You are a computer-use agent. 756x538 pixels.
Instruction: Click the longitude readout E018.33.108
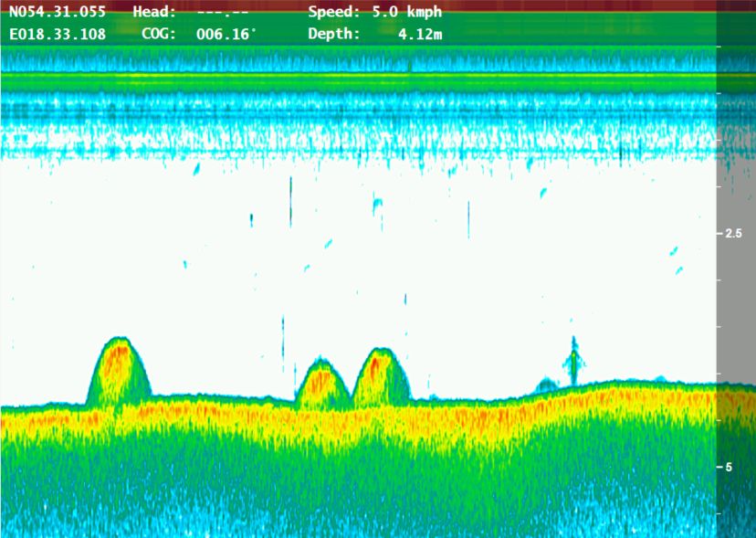(58, 35)
